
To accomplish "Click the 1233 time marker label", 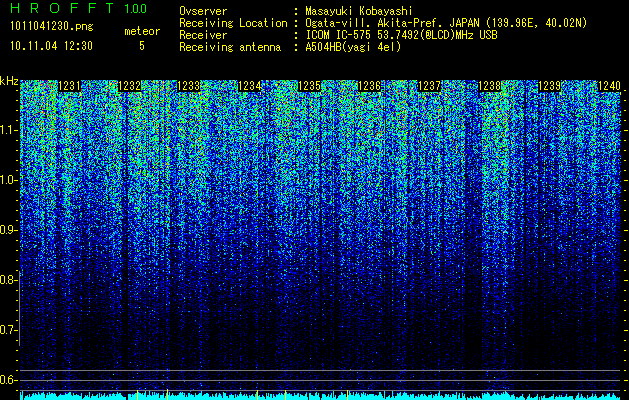I will [189, 86].
